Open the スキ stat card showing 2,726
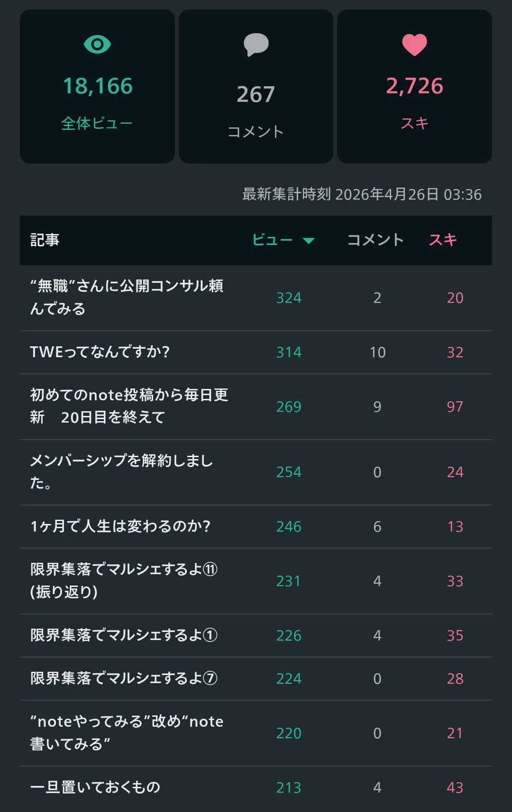The image size is (512, 812). point(414,87)
